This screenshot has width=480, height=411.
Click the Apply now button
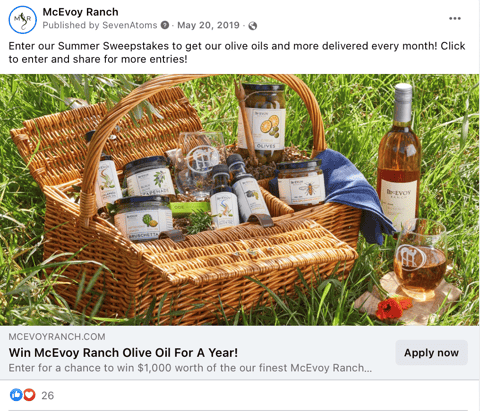[x=431, y=353]
